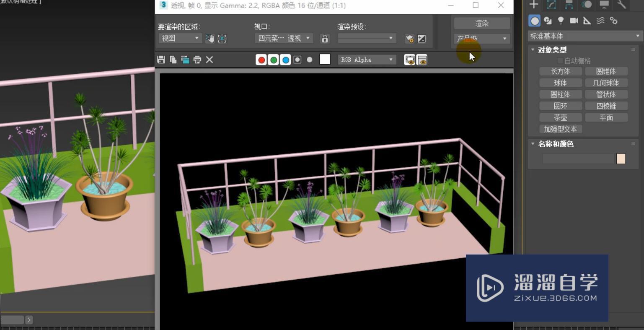
Task: Toggle the green channel display
Action: pos(273,60)
